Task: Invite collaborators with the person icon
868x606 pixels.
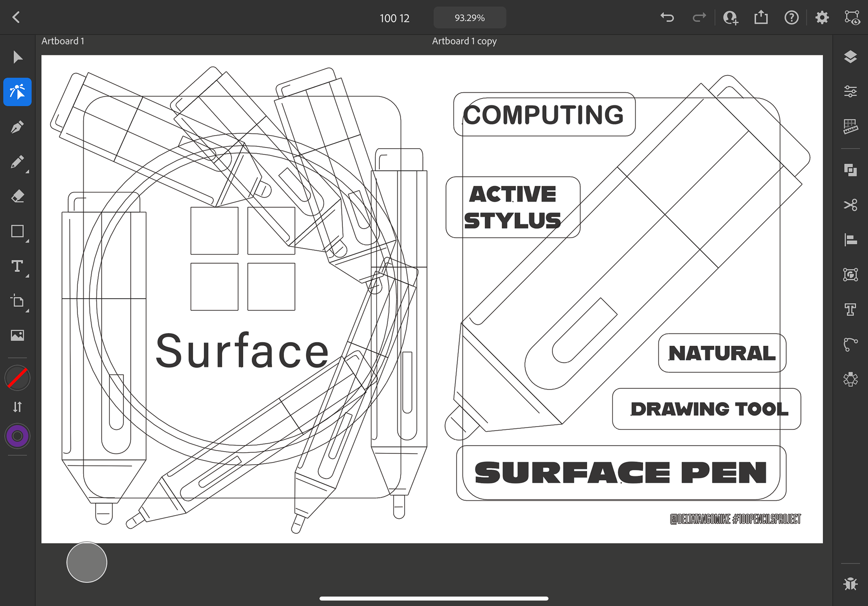Action: point(730,18)
